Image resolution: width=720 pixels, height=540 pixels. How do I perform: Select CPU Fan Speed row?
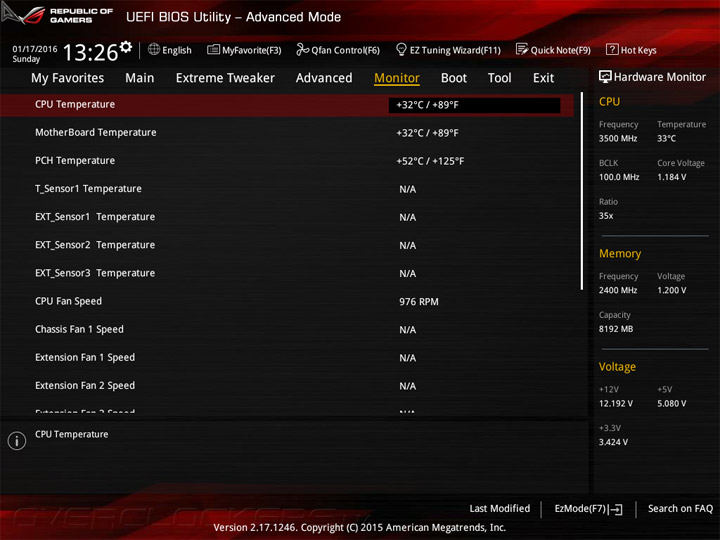point(287,301)
